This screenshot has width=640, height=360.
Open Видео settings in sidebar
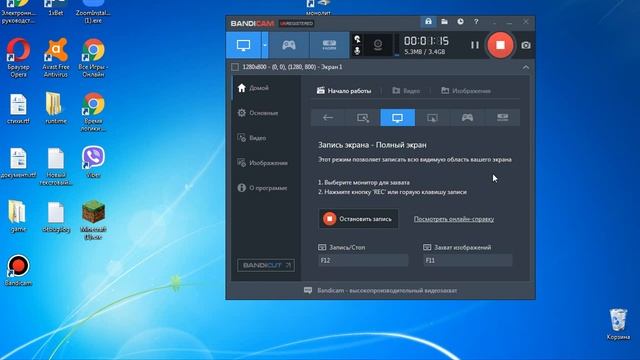[252, 138]
